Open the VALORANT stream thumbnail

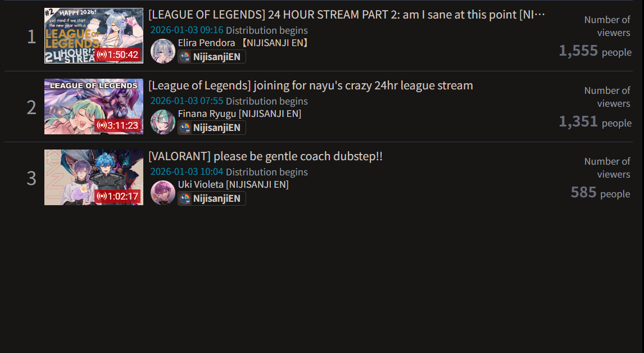tap(94, 177)
